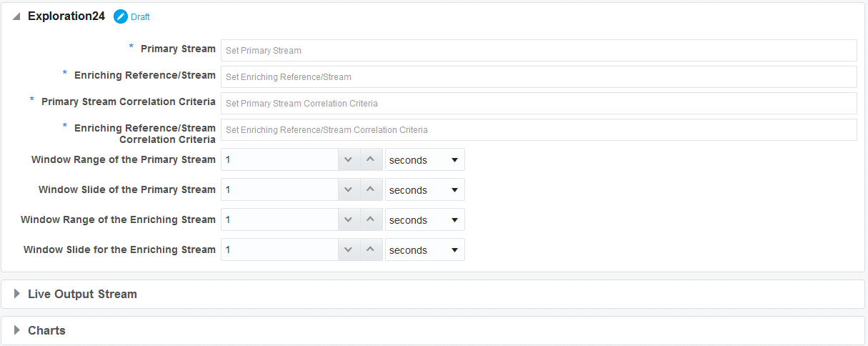This screenshot has width=868, height=346.
Task: Increase Window Range of the Primary Stream
Action: (x=370, y=159)
